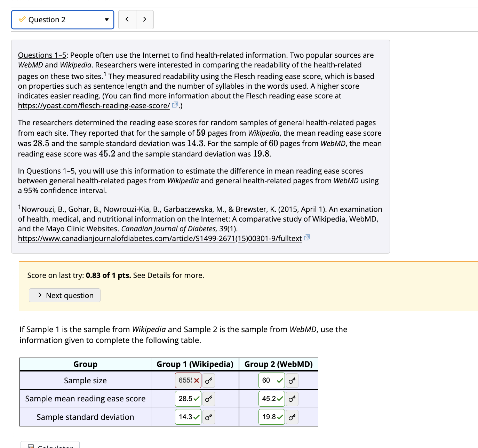Click the key icon beside Wikipedia sample size
This screenshot has height=448, width=478.
(x=208, y=380)
